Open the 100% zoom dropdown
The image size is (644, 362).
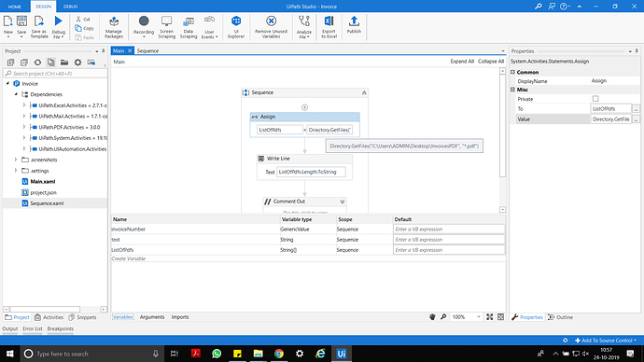pos(479,317)
